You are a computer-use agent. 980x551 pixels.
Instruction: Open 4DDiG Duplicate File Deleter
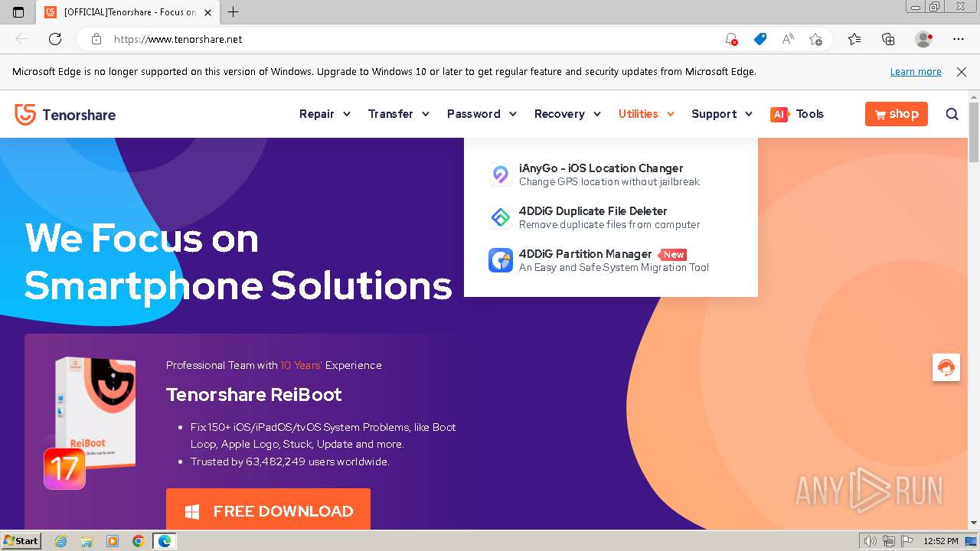point(593,211)
